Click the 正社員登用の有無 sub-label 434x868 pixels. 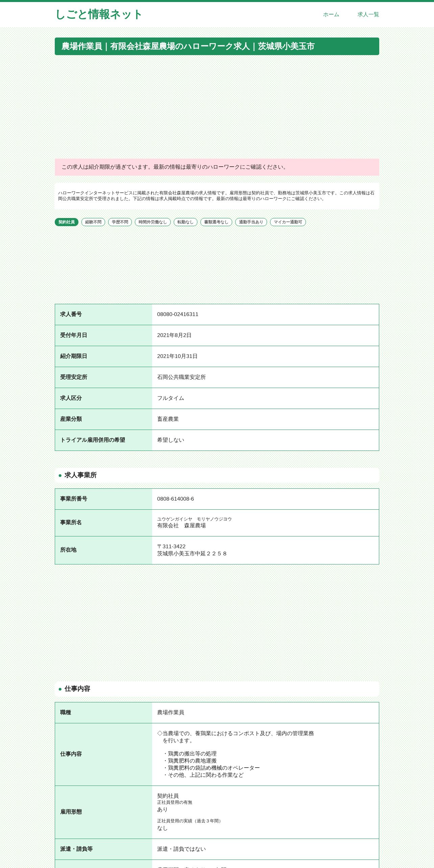[x=175, y=802]
